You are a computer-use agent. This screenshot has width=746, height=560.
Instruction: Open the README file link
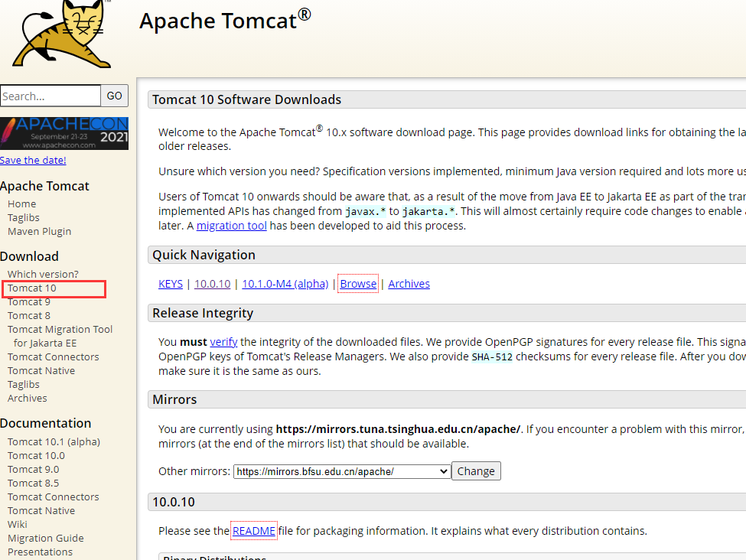click(254, 531)
